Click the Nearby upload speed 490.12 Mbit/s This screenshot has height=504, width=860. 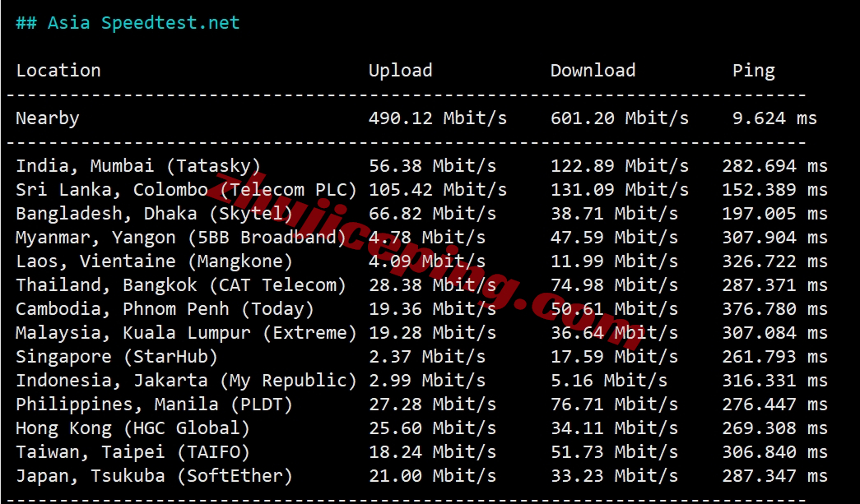pyautogui.click(x=437, y=118)
